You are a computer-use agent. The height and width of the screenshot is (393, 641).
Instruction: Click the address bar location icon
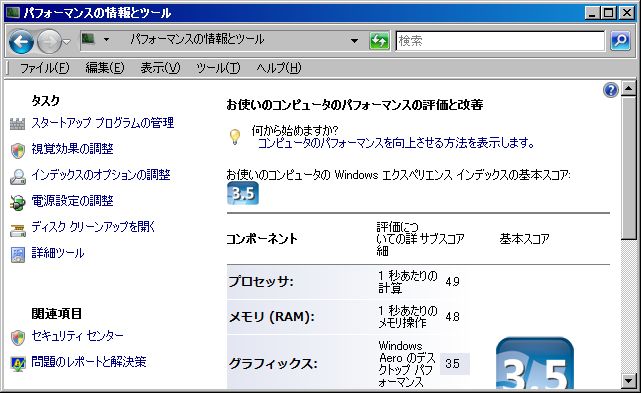[88, 39]
